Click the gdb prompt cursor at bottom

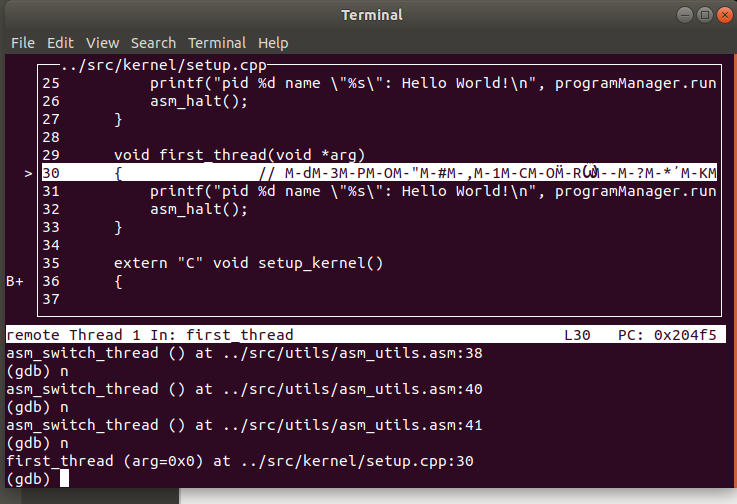coord(64,479)
